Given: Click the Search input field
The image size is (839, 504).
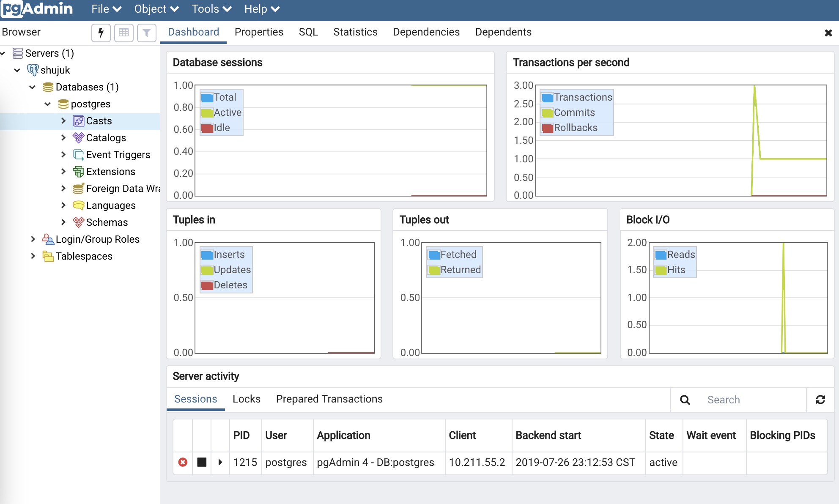Looking at the screenshot, I should (x=753, y=400).
